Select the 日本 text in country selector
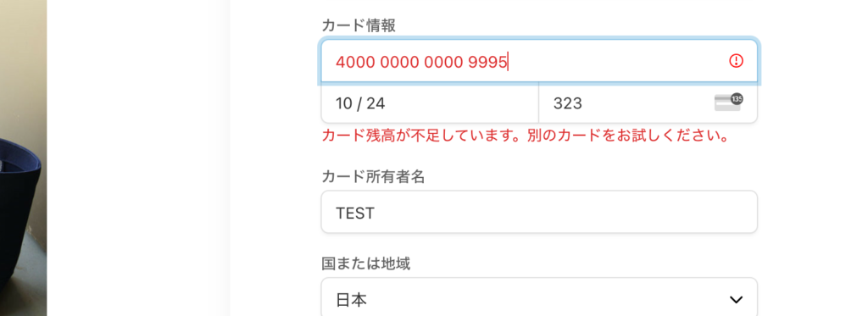 (x=351, y=300)
